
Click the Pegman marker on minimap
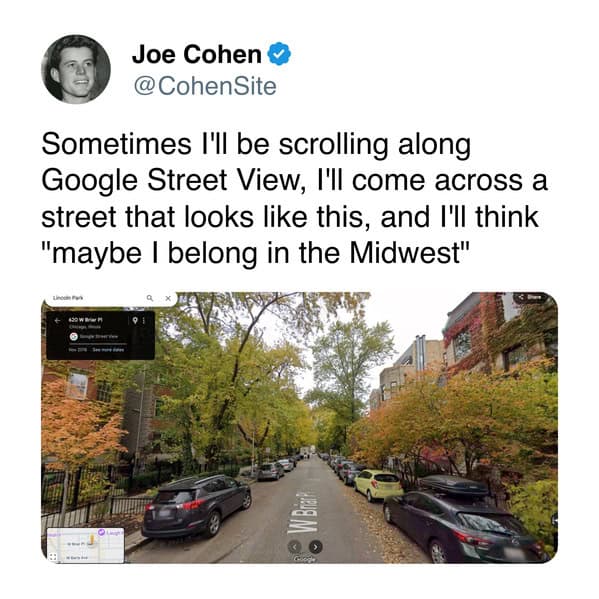point(92,540)
